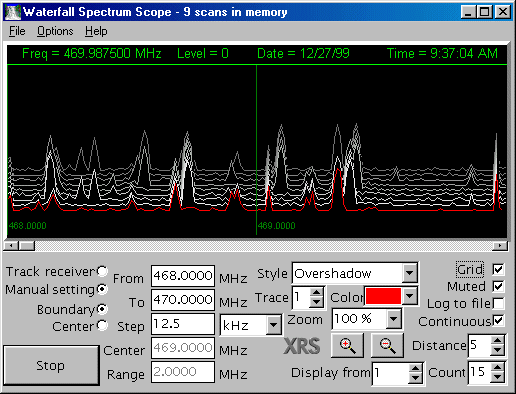Screen dimensions: 516x394
Task: Click the horizontal scrollbar thumb
Action: 27,246
